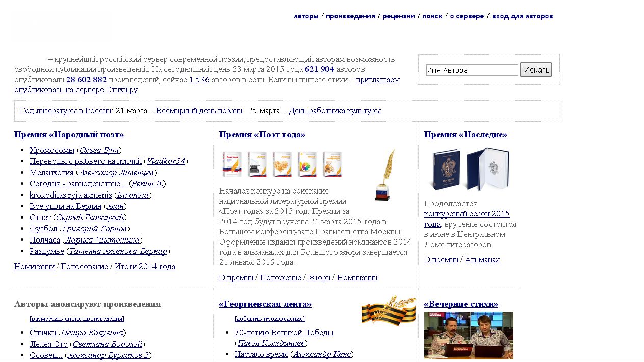Go to «рецензии» in top navigation
644x362 pixels.
point(398,16)
